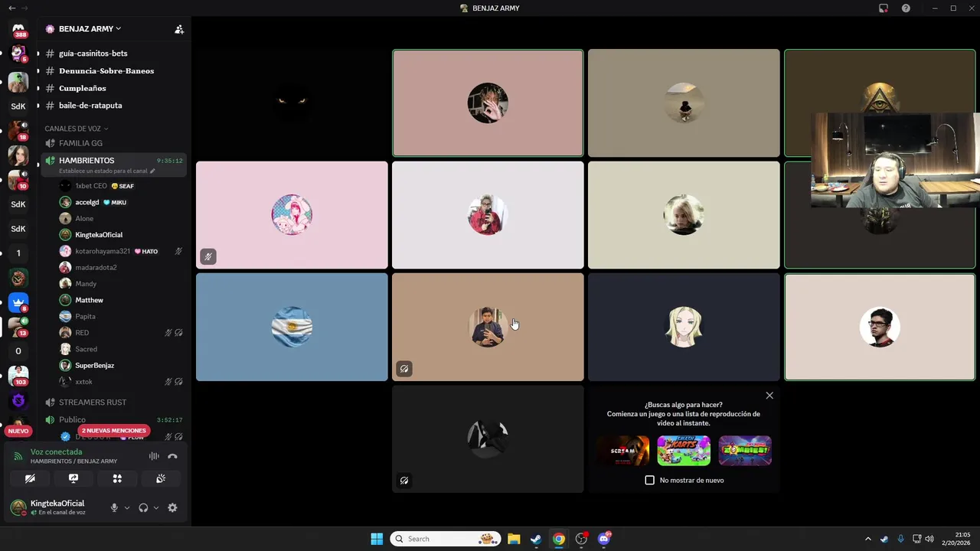Launch the Zombies activity thumbnail
The image size is (980, 551).
point(745,451)
